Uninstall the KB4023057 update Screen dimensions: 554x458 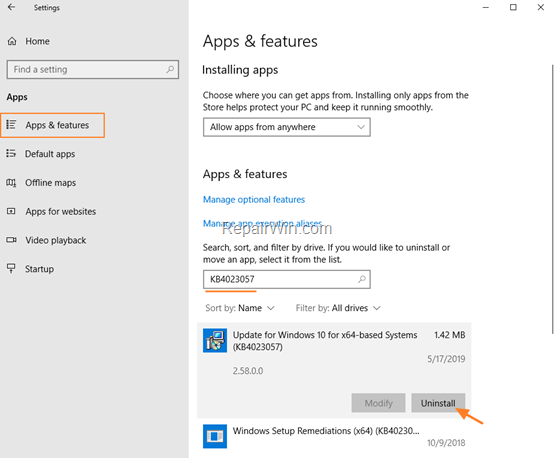[438, 403]
